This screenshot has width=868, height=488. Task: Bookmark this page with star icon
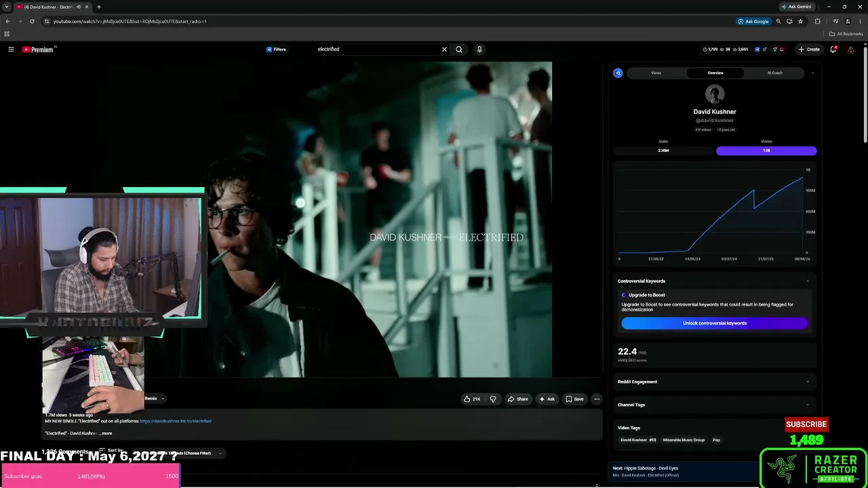click(x=800, y=21)
